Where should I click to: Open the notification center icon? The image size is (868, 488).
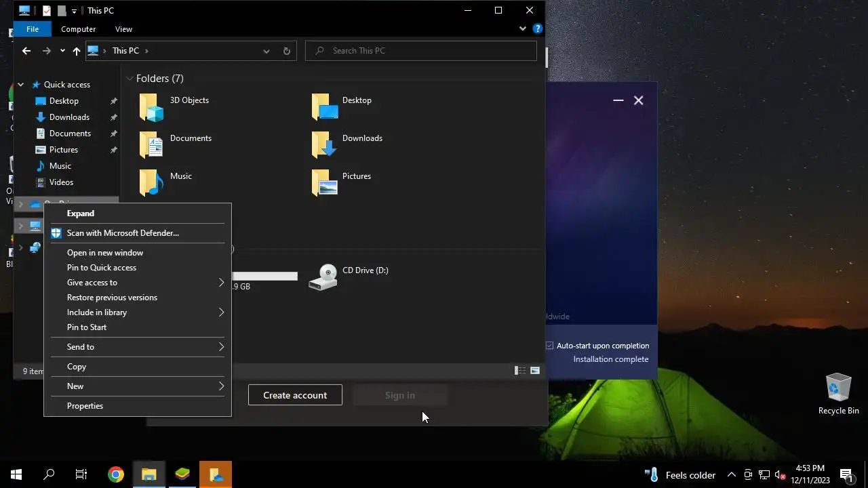(x=846, y=474)
